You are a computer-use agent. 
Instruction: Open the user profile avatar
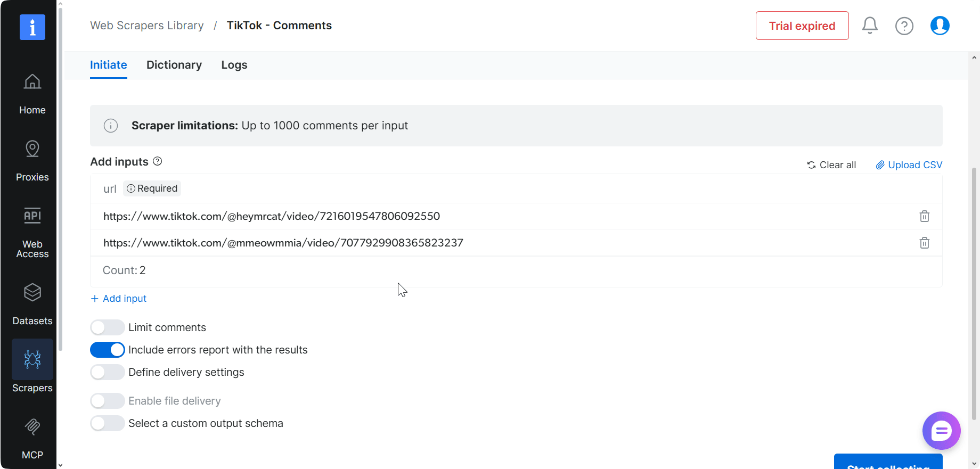[x=940, y=26]
